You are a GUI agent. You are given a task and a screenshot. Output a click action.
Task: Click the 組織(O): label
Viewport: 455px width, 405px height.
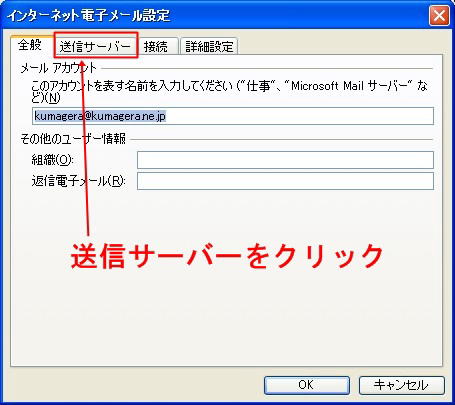click(x=52, y=160)
